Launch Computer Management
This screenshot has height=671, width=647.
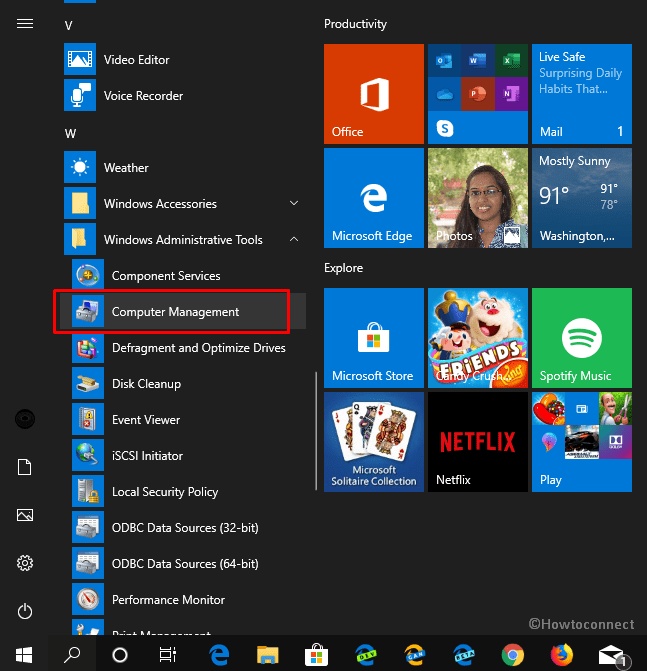pyautogui.click(x=183, y=312)
